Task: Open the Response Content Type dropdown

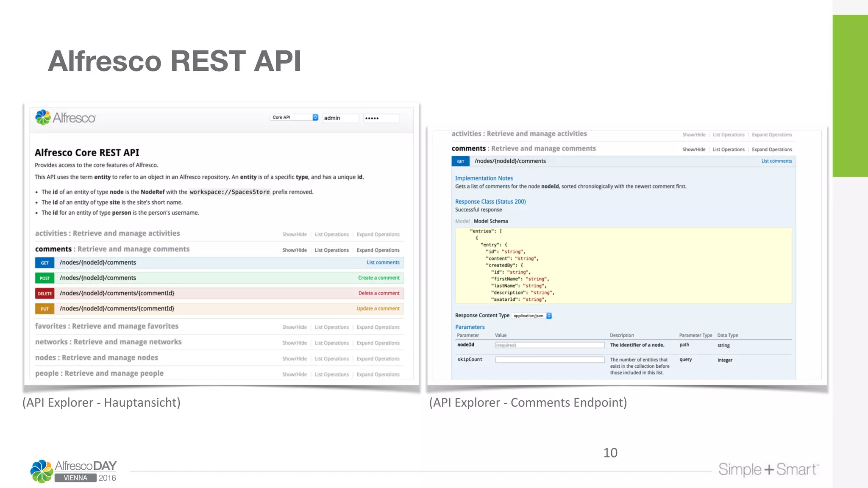Action: (x=532, y=316)
